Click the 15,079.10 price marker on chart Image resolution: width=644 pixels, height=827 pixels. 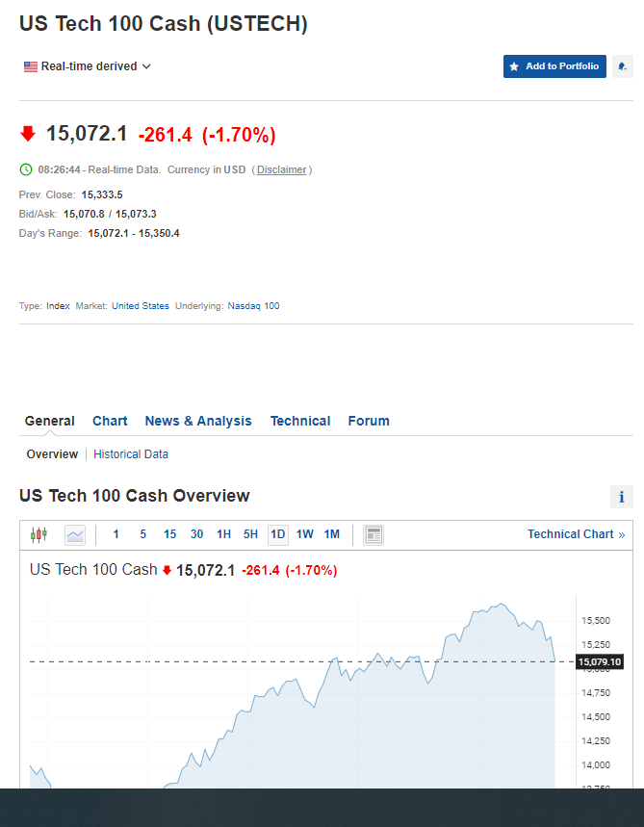(600, 661)
